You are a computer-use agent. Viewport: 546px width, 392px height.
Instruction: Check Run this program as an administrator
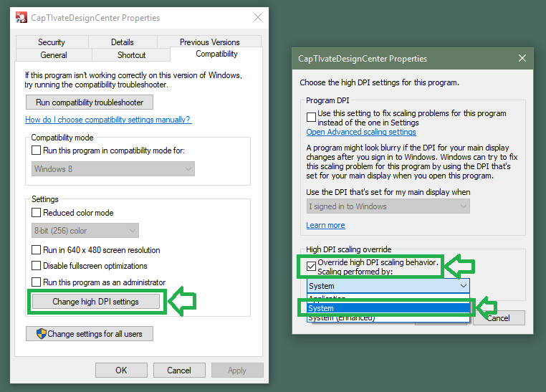36,282
